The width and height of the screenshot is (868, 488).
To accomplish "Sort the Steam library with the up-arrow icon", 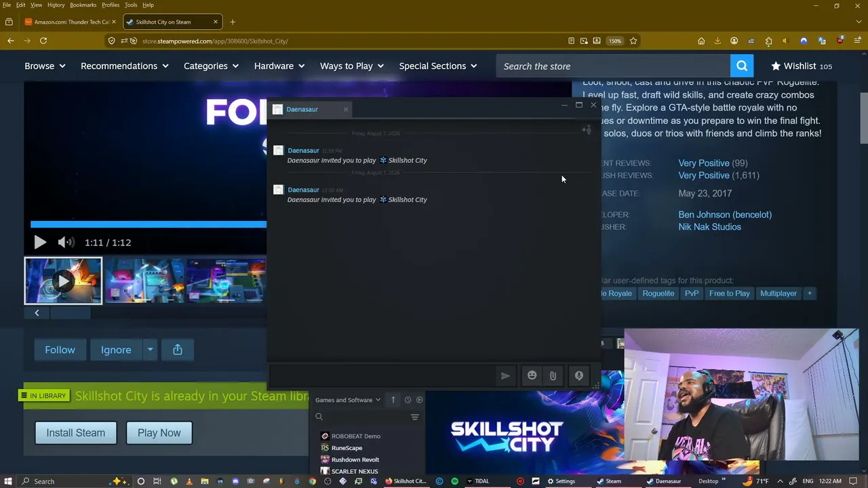I will [393, 400].
